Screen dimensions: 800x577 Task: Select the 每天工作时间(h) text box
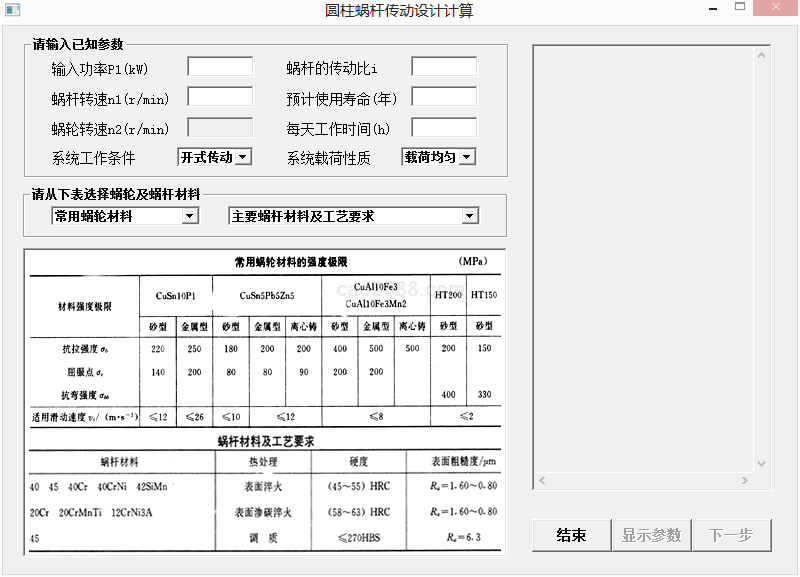[x=443, y=127]
